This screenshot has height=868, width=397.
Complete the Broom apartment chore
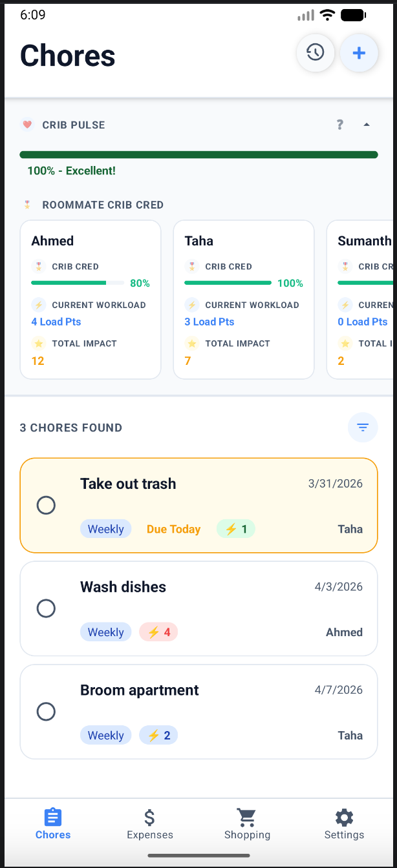coord(46,712)
